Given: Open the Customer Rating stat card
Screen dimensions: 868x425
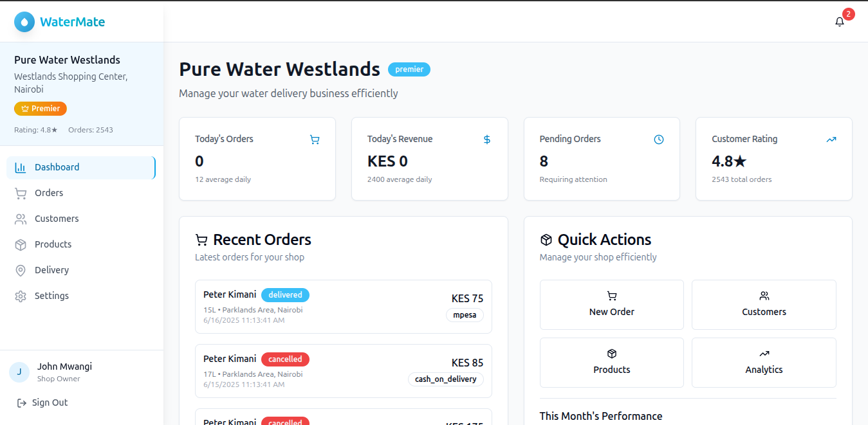Looking at the screenshot, I should pos(774,159).
